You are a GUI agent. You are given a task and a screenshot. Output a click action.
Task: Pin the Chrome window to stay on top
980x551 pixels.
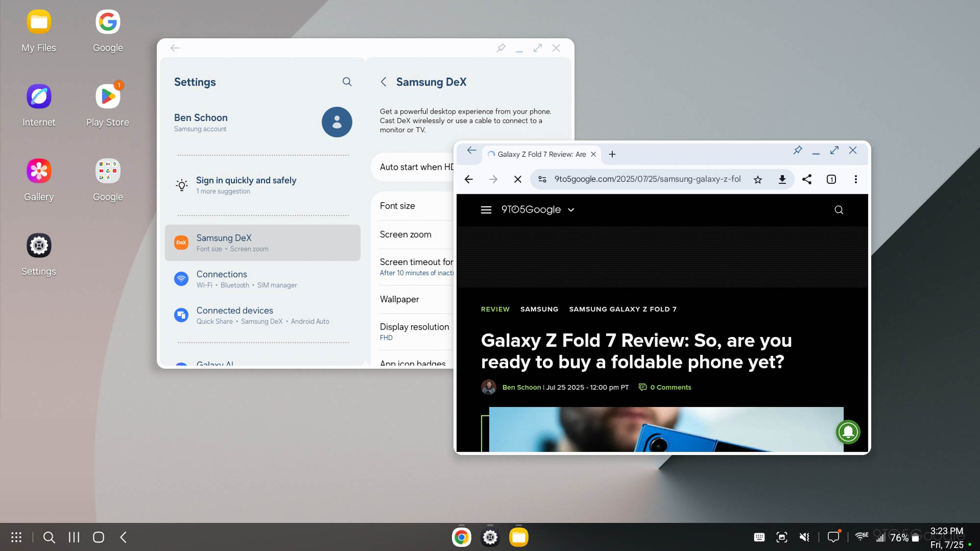798,150
